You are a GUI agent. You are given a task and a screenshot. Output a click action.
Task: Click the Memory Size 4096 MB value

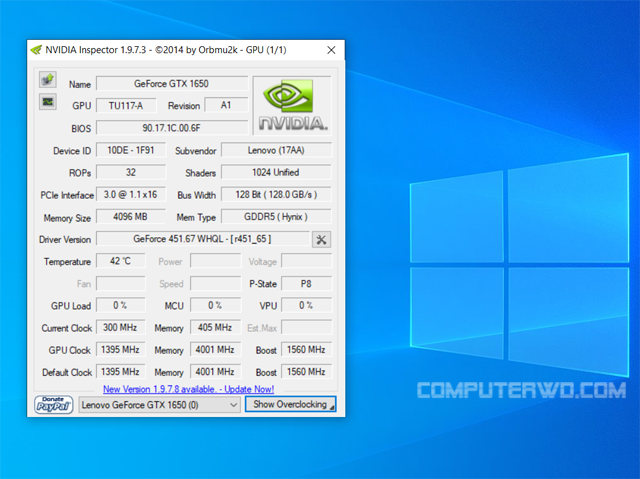131,217
